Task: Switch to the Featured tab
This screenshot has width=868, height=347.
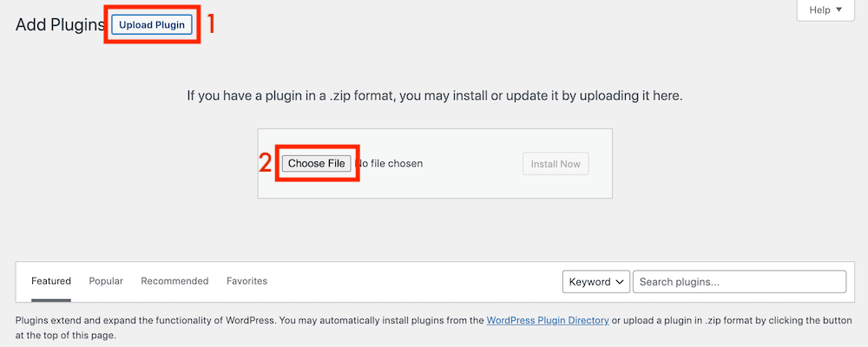Action: coord(51,281)
